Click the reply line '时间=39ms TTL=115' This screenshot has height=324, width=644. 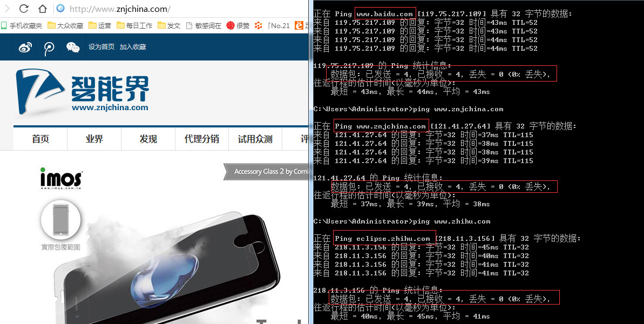(x=423, y=160)
